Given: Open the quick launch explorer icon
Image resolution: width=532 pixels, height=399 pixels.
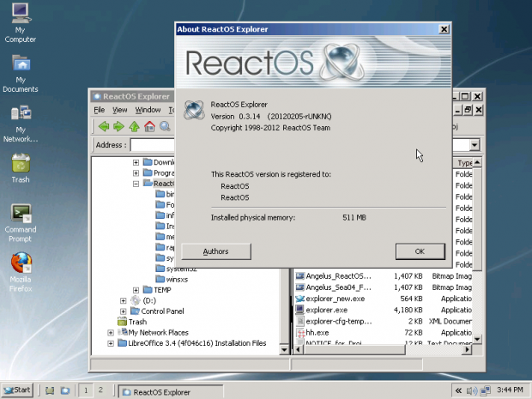Looking at the screenshot, I should (x=65, y=390).
